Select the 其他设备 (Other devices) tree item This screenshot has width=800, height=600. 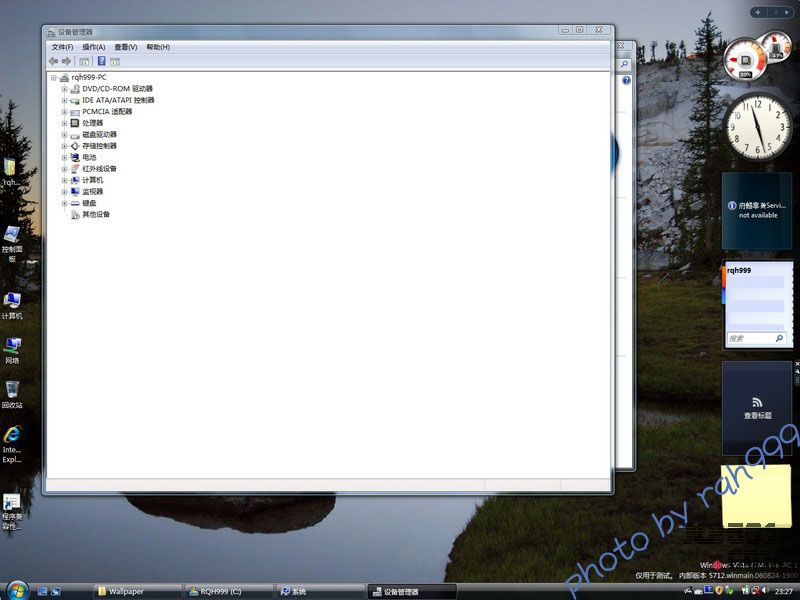96,214
